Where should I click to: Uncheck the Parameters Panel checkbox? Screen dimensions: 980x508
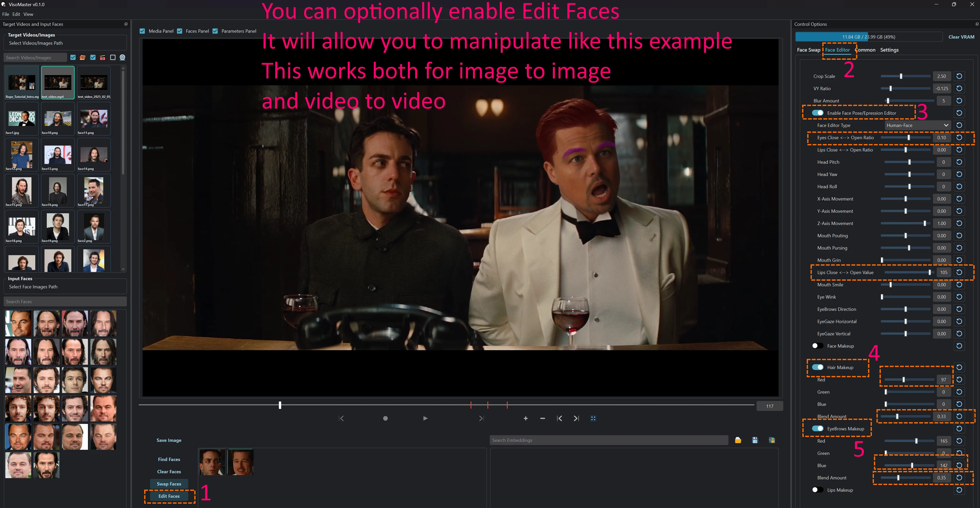215,31
